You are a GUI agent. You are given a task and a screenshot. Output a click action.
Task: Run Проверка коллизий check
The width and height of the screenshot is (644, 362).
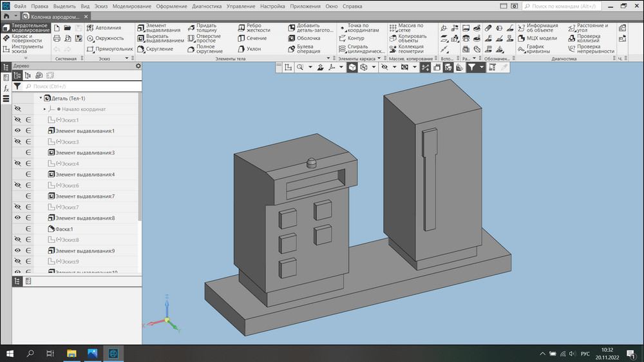[x=585, y=38]
